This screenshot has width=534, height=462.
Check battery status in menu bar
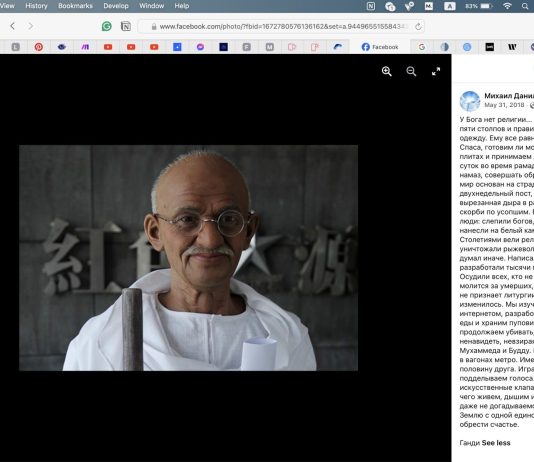(478, 6)
